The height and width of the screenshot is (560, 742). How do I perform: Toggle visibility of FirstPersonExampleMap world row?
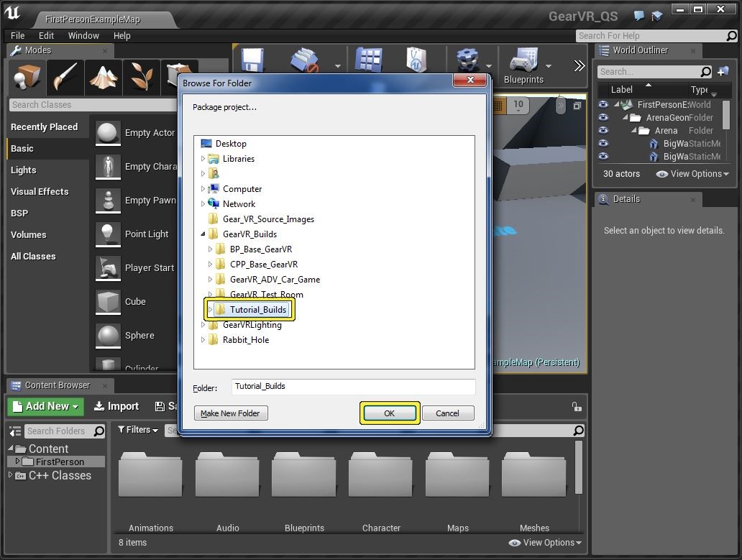[x=603, y=104]
